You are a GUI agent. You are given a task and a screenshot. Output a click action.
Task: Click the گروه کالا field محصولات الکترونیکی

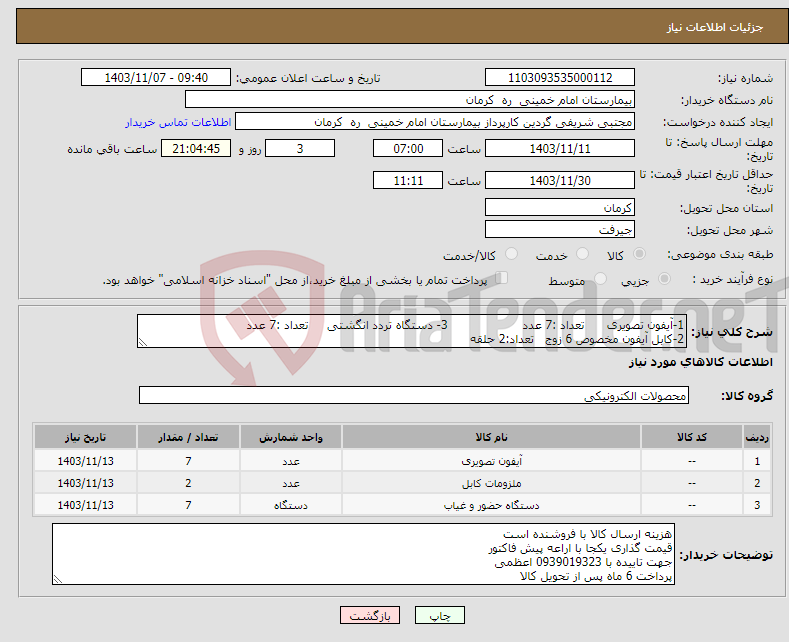point(414,395)
